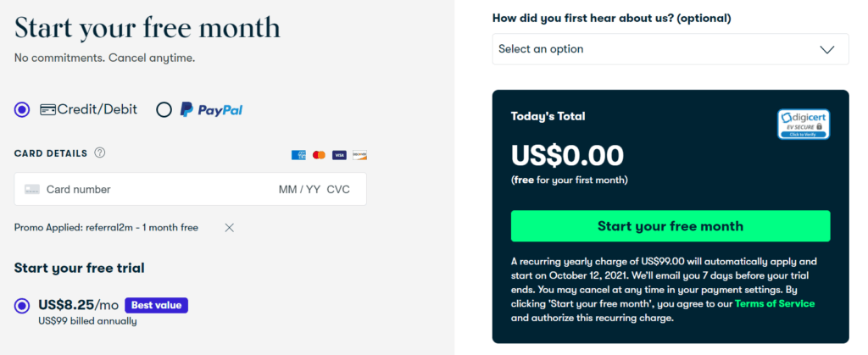Select the US$8.25/mo plan radio button

22,305
